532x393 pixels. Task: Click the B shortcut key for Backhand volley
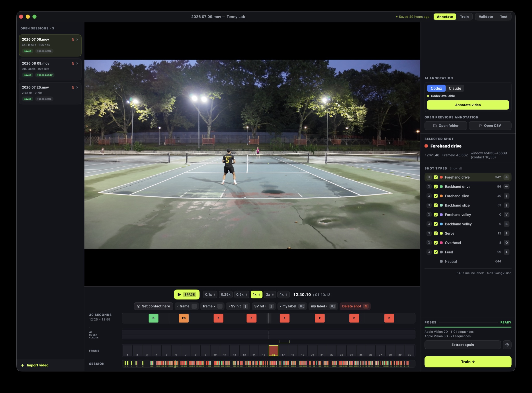click(506, 224)
